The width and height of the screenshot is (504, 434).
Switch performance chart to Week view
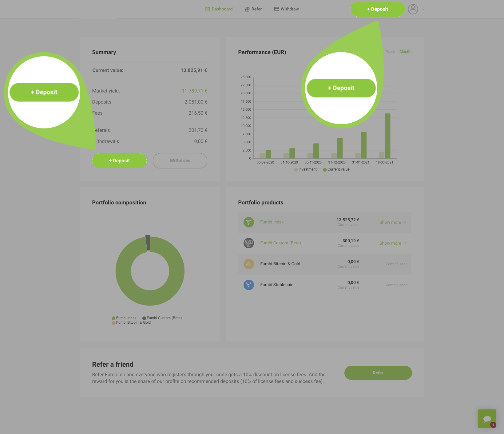(x=390, y=52)
